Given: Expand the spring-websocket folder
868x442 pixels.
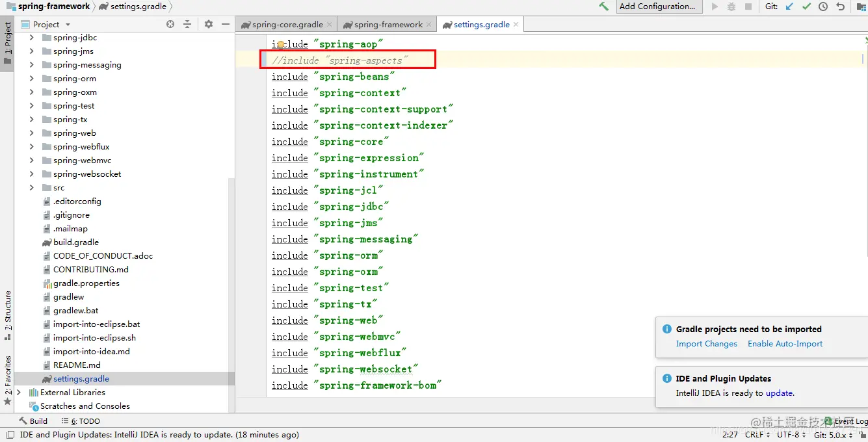Looking at the screenshot, I should [31, 174].
